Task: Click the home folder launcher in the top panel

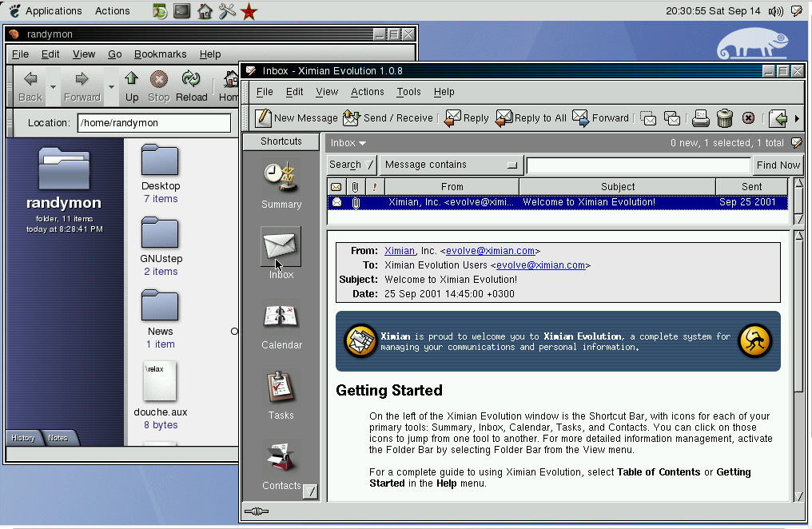Action: tap(205, 11)
